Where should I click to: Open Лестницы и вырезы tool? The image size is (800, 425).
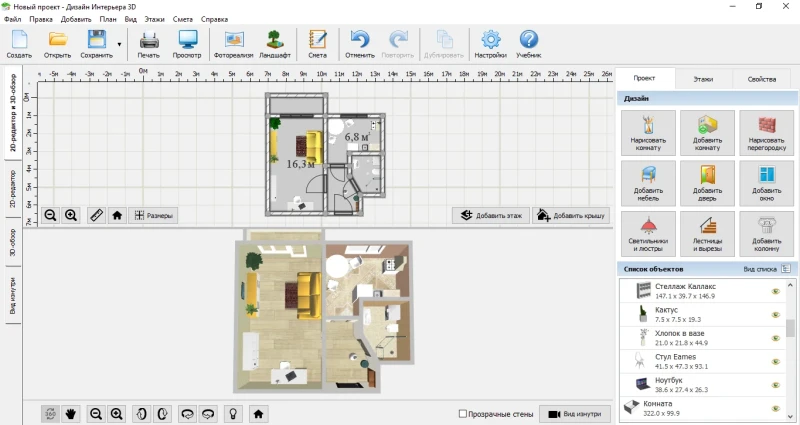pos(707,234)
